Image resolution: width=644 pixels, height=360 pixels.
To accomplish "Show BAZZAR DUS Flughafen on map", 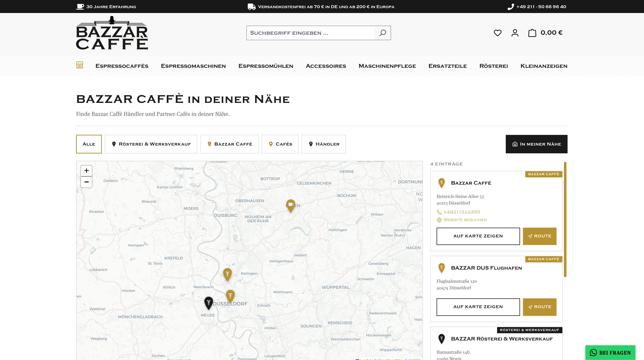I will (x=478, y=307).
